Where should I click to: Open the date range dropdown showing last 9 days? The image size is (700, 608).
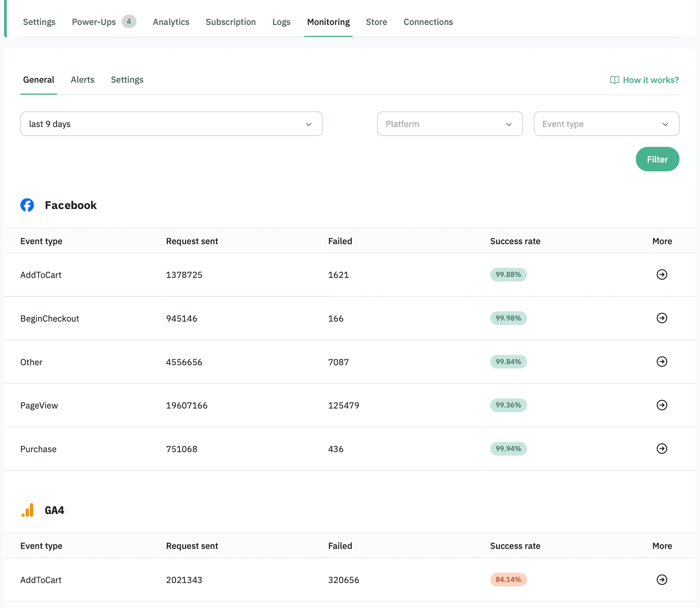pyautogui.click(x=171, y=124)
